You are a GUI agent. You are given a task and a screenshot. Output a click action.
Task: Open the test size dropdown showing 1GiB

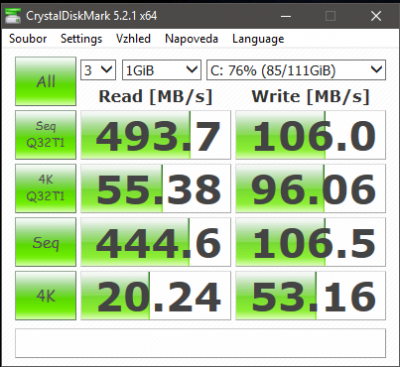(x=162, y=70)
